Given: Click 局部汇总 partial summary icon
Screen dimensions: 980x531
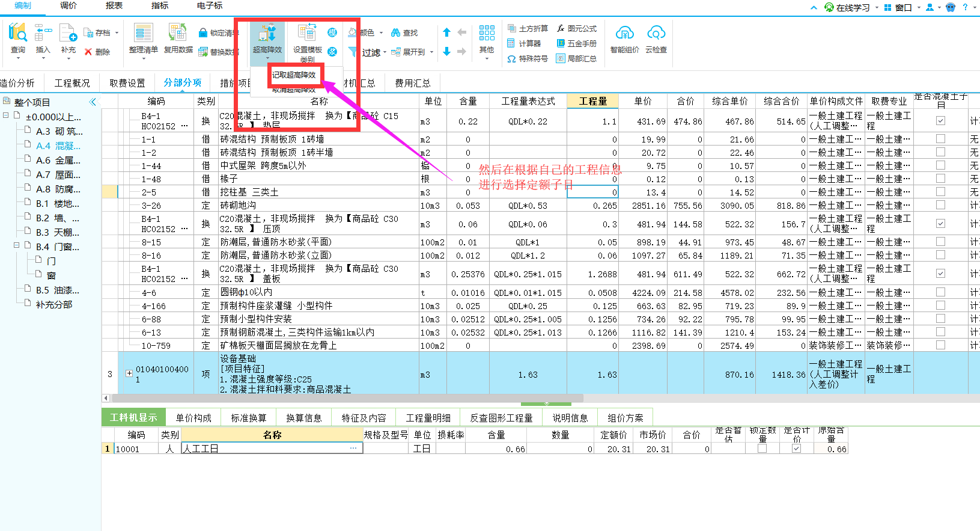Looking at the screenshot, I should 561,58.
